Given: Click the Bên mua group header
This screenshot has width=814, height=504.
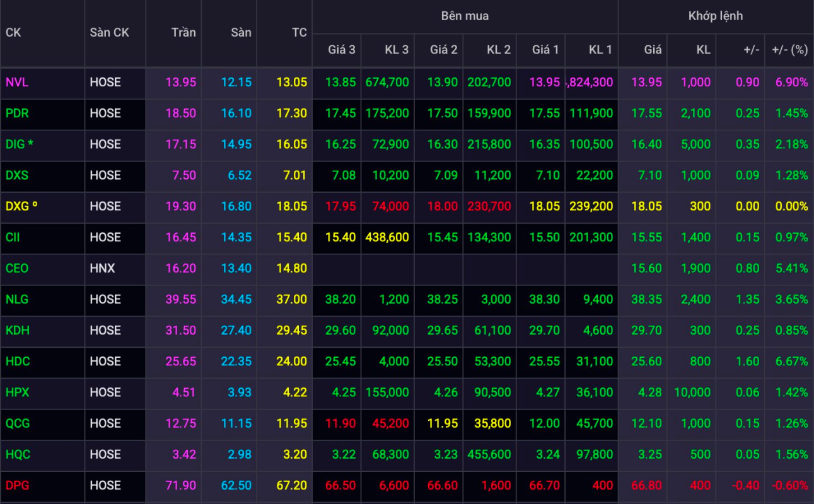Looking at the screenshot, I should coord(465,16).
